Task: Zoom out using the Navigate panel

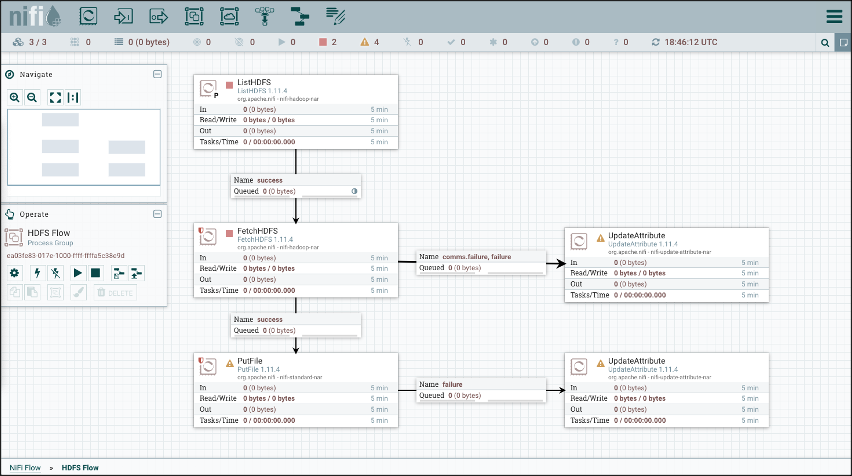Action: pos(32,97)
